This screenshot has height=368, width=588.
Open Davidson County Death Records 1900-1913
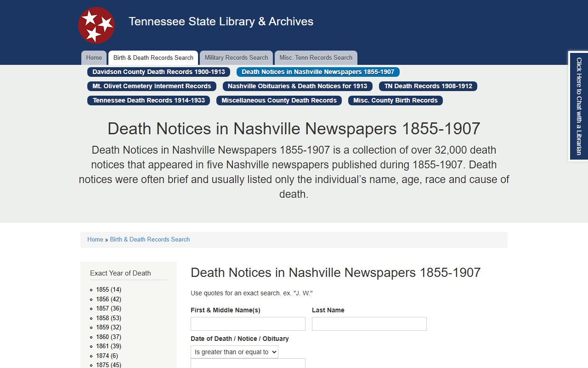tap(159, 72)
